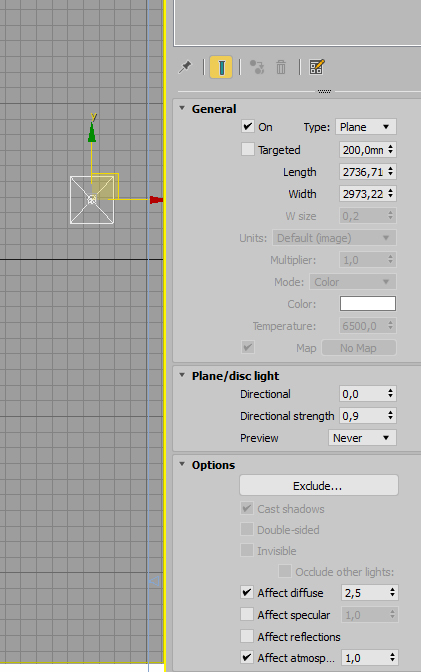
Task: Open the Type dropdown showing Plane
Action: (x=366, y=127)
